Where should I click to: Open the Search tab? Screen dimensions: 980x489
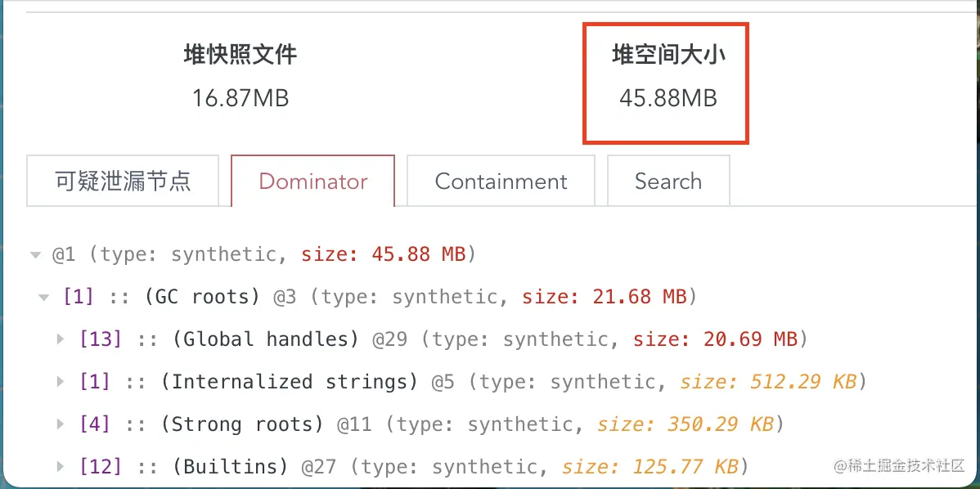[x=668, y=181]
